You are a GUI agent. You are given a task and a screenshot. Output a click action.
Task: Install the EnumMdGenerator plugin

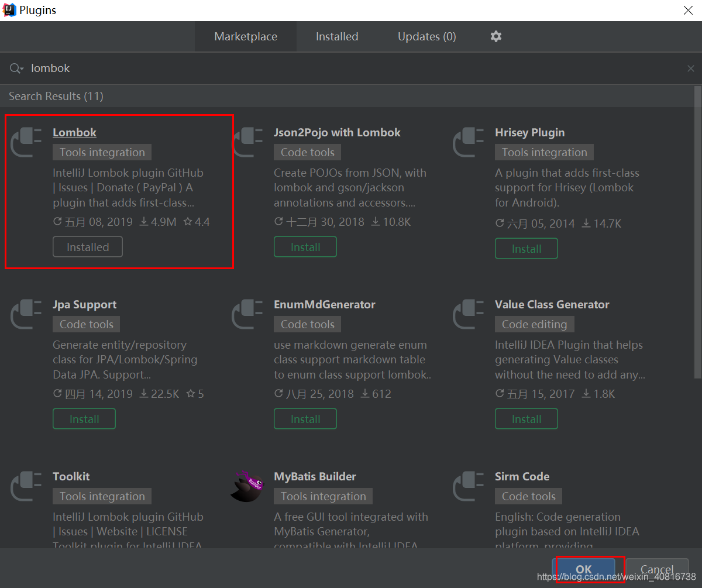[305, 419]
